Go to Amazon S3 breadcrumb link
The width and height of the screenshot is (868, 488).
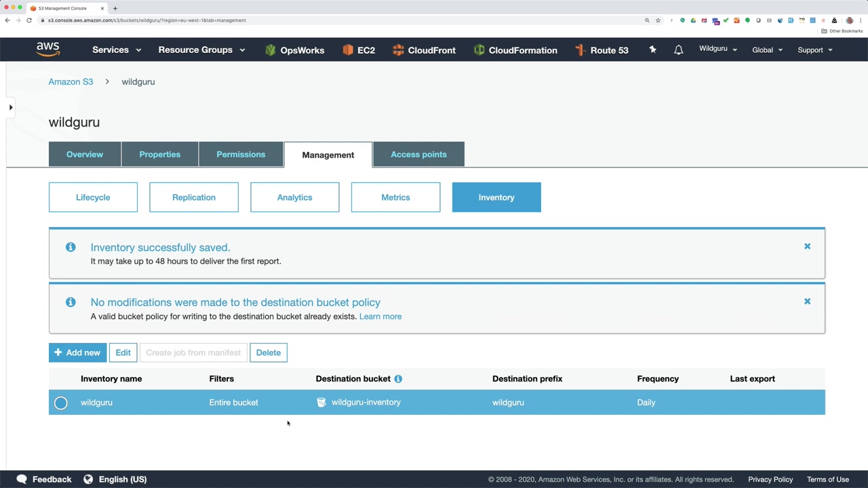click(x=71, y=82)
